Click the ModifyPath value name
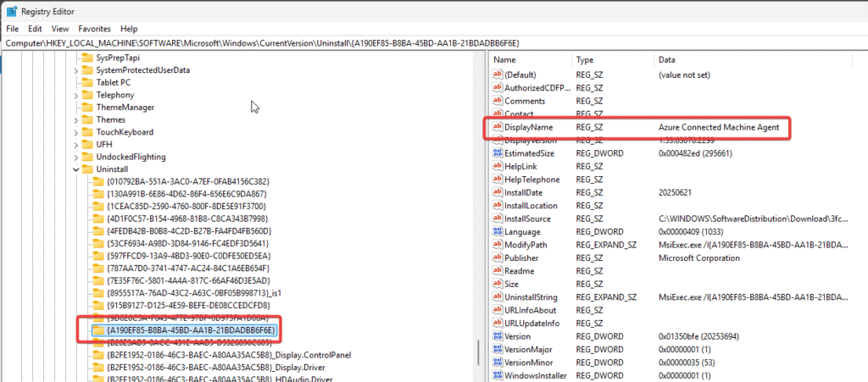The height and width of the screenshot is (382, 868). click(x=526, y=245)
